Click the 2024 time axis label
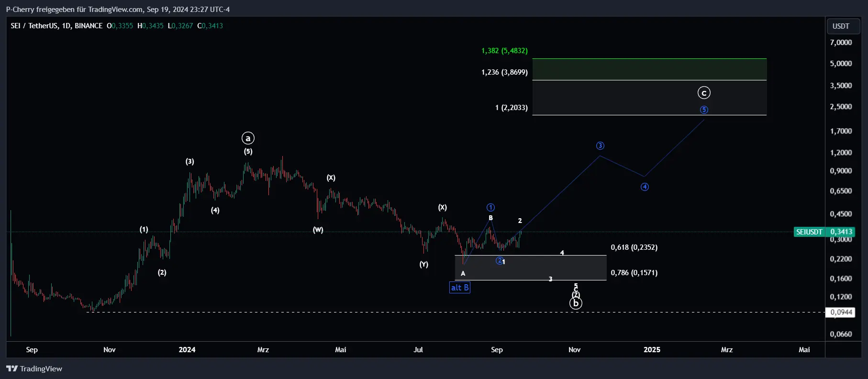This screenshot has width=868, height=379. 187,350
